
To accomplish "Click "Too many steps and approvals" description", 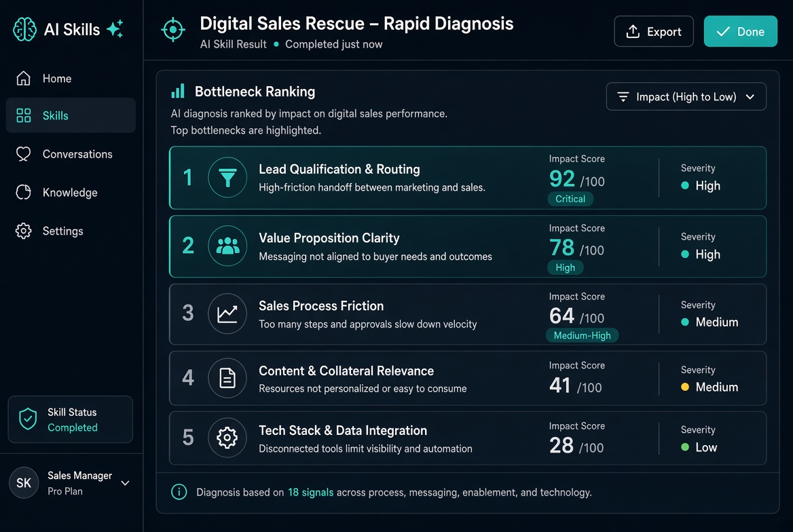I will tap(368, 324).
